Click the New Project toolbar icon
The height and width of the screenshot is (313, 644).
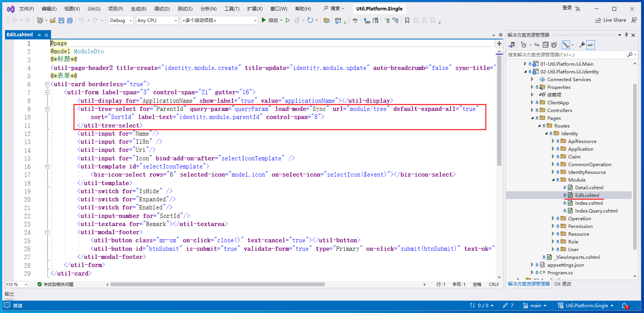(x=39, y=20)
